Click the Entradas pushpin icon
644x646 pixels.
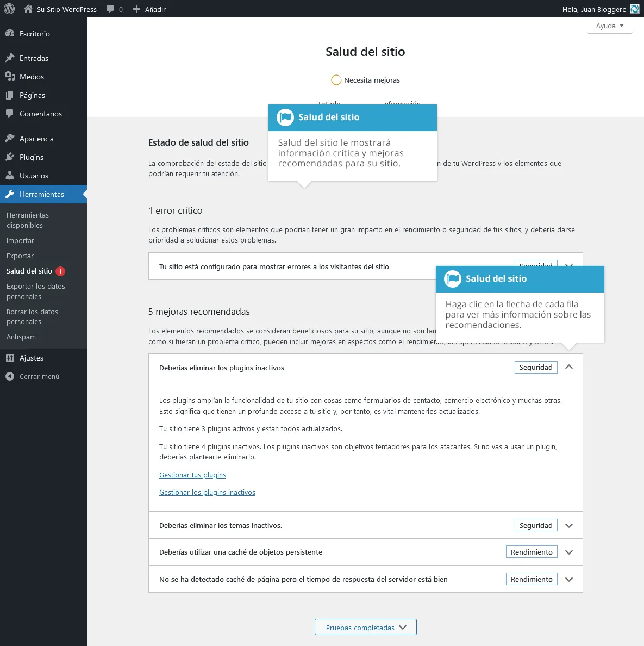[10, 58]
